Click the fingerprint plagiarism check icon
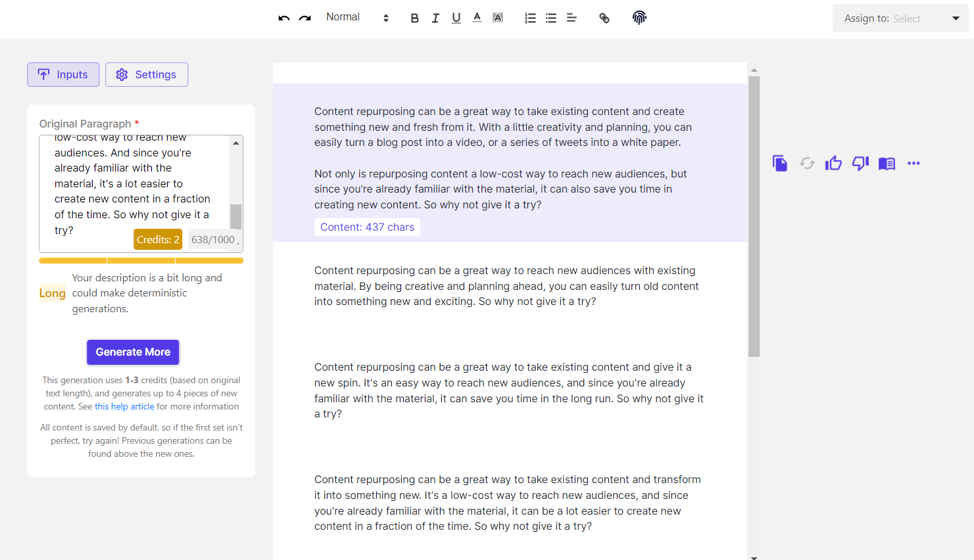 pyautogui.click(x=639, y=18)
